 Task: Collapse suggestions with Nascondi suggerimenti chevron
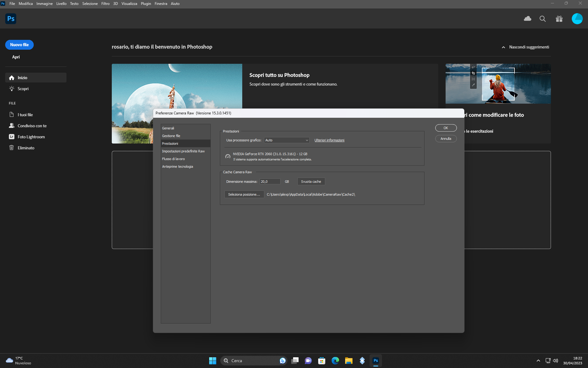tap(503, 47)
